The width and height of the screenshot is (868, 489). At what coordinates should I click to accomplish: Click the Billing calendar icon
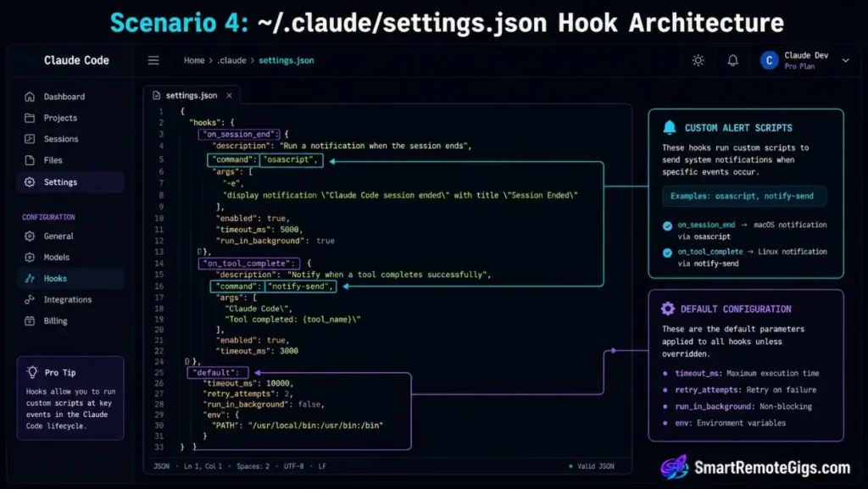click(30, 321)
